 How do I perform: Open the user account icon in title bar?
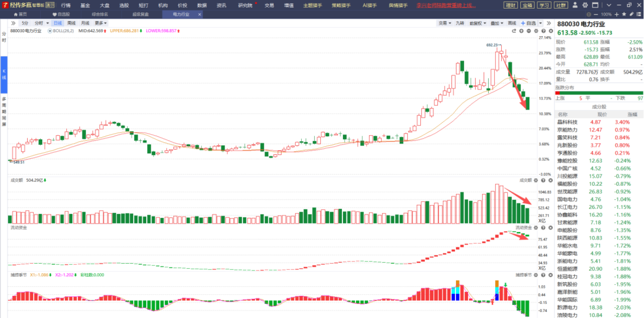[575, 5]
